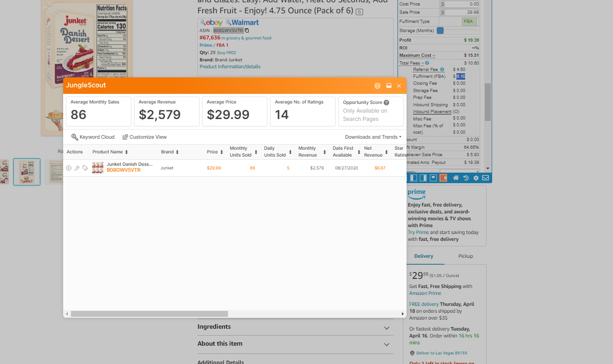Click Junket product thumbnail in table
Viewport: 613px width, 364px height.
click(98, 168)
